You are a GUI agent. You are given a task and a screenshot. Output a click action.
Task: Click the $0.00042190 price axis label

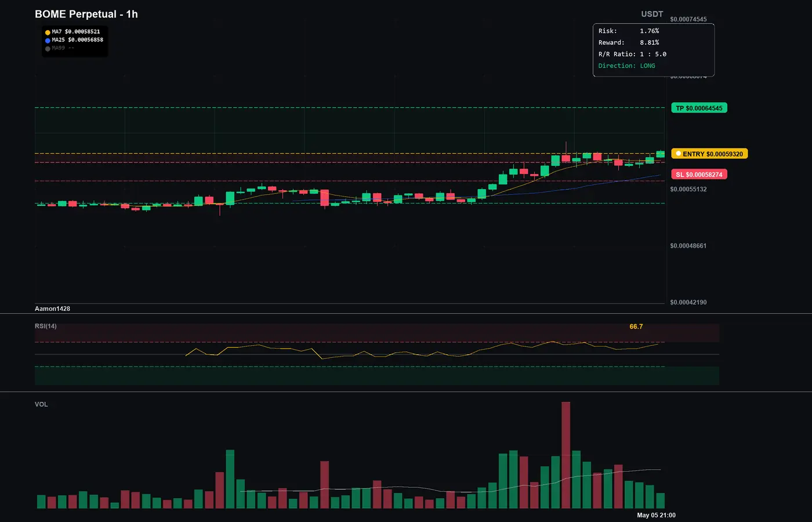(x=688, y=302)
